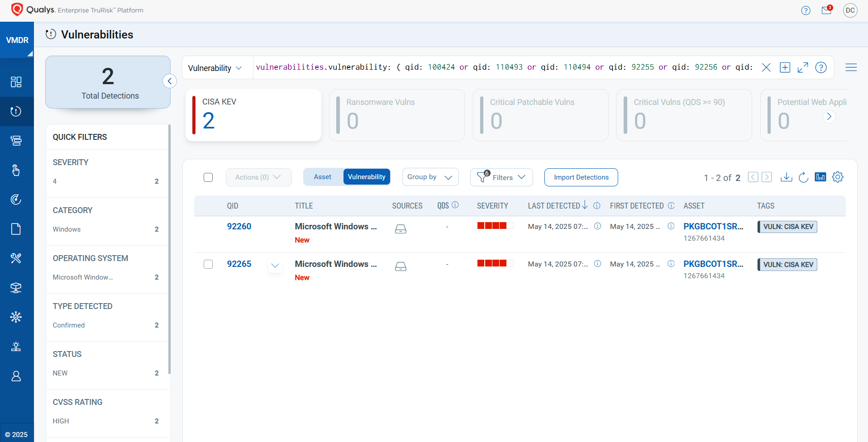Viewport: 868px width, 442px height.
Task: Open the Assets cube icon in sidebar
Action: click(x=16, y=288)
